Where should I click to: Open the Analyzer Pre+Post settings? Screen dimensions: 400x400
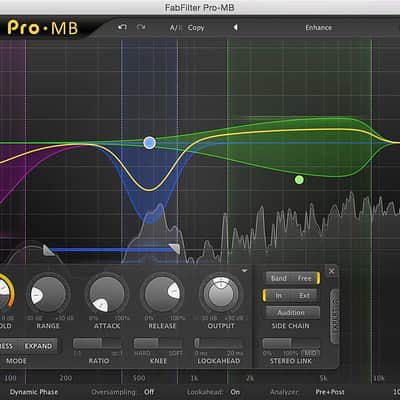(x=330, y=392)
